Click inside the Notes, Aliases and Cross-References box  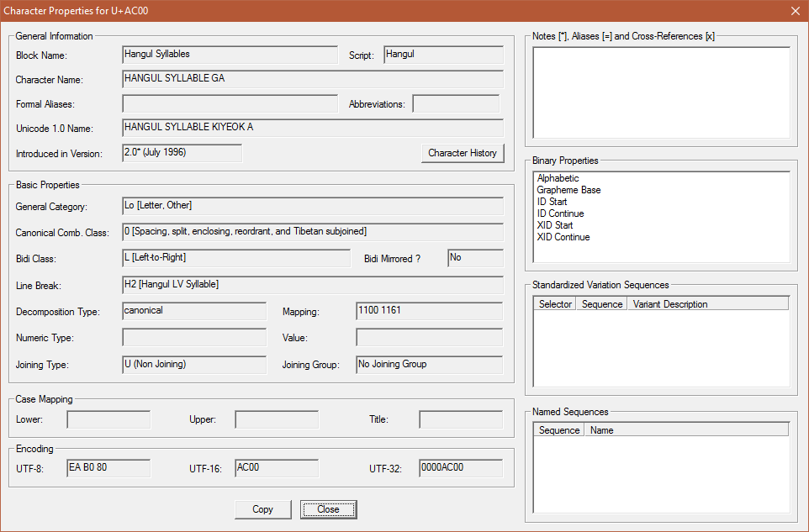pos(662,92)
